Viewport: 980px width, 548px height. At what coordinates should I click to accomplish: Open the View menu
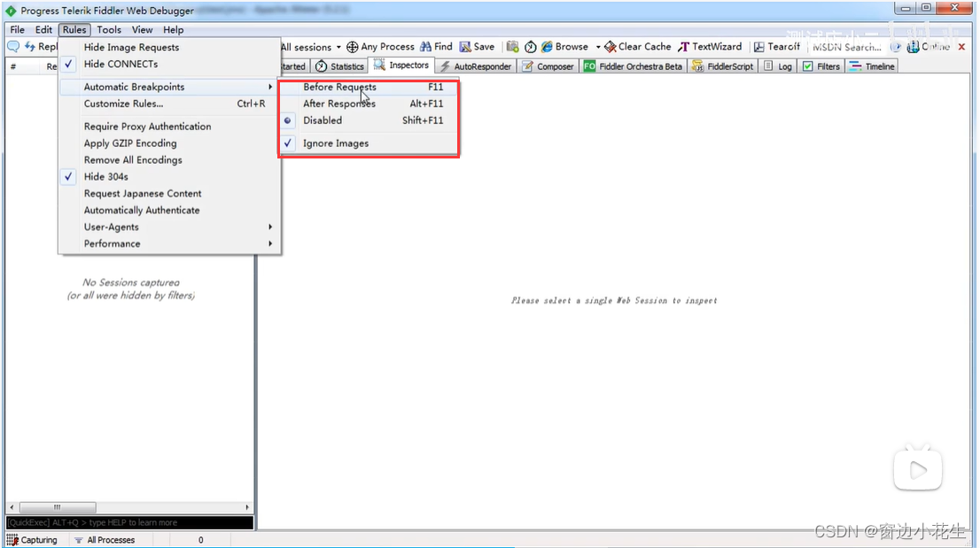142,29
